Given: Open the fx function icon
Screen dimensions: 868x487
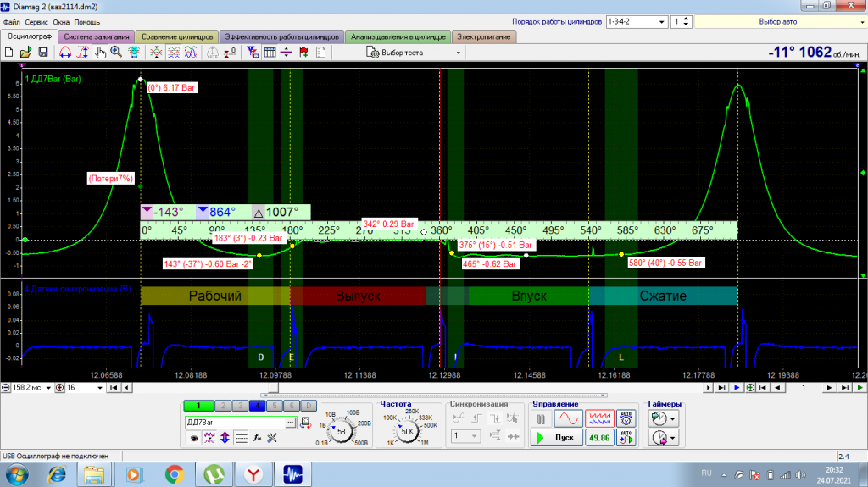Looking at the screenshot, I should [257, 438].
